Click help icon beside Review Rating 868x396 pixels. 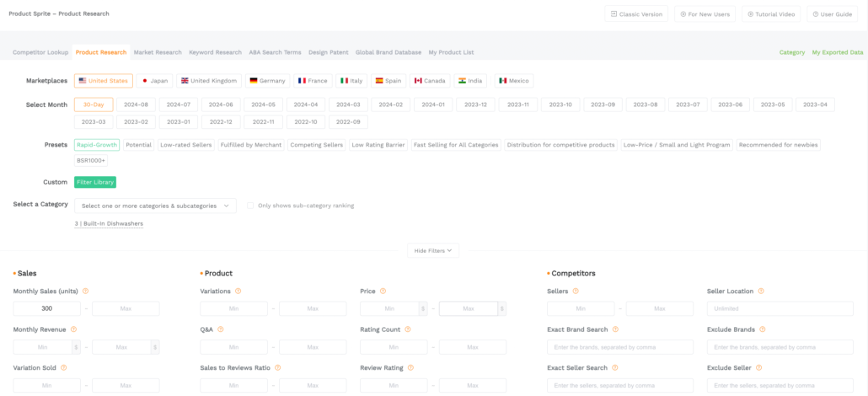pyautogui.click(x=410, y=367)
